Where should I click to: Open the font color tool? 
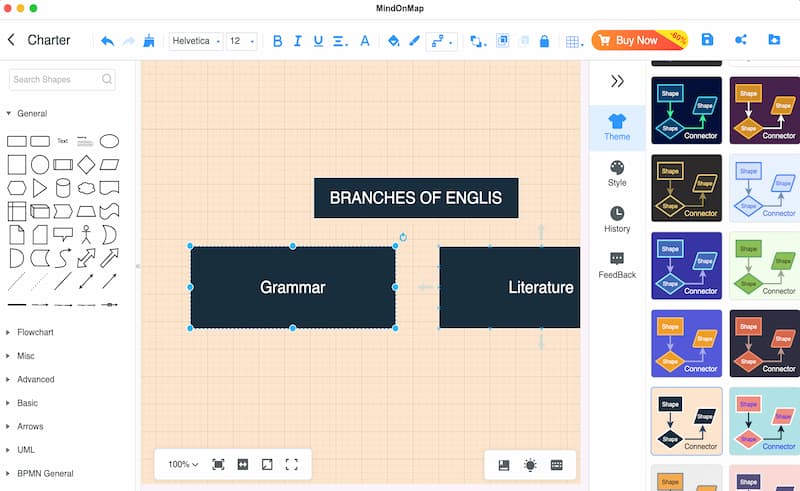[x=365, y=41]
